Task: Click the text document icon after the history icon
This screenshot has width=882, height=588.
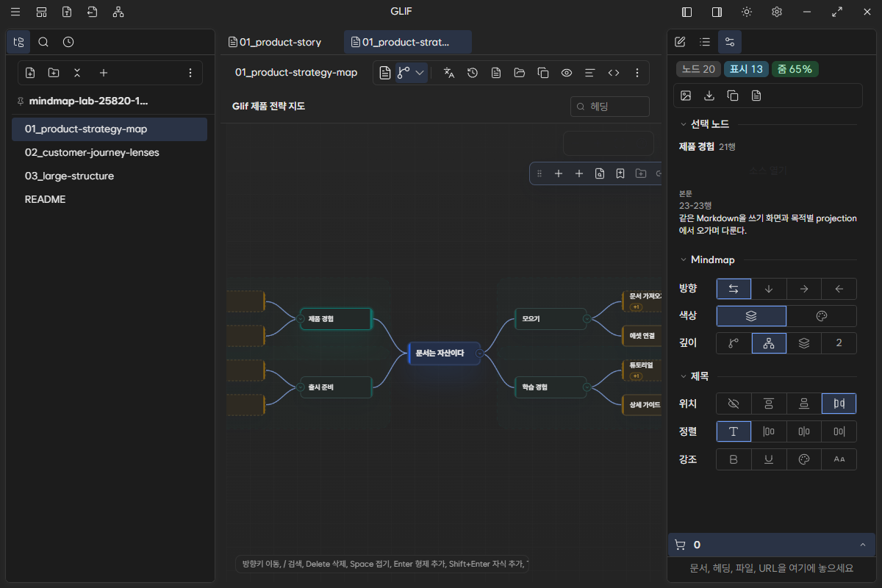Action: click(496, 73)
